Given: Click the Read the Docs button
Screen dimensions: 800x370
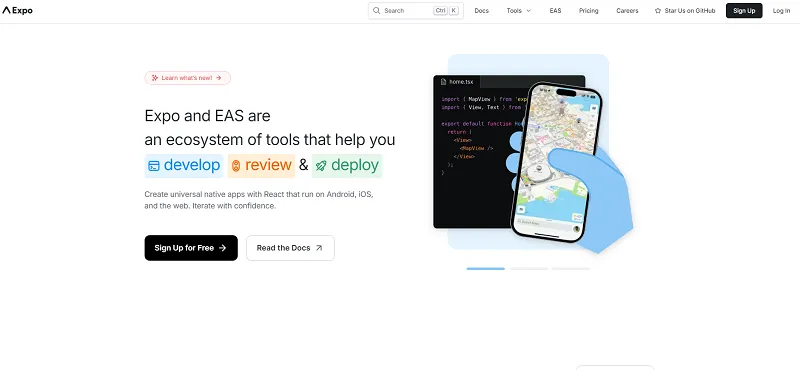Looking at the screenshot, I should coord(290,248).
